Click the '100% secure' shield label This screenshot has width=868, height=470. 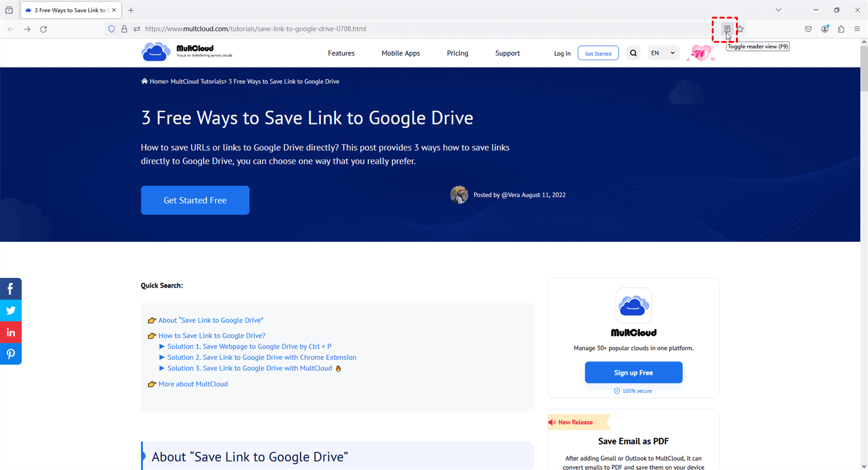point(633,391)
